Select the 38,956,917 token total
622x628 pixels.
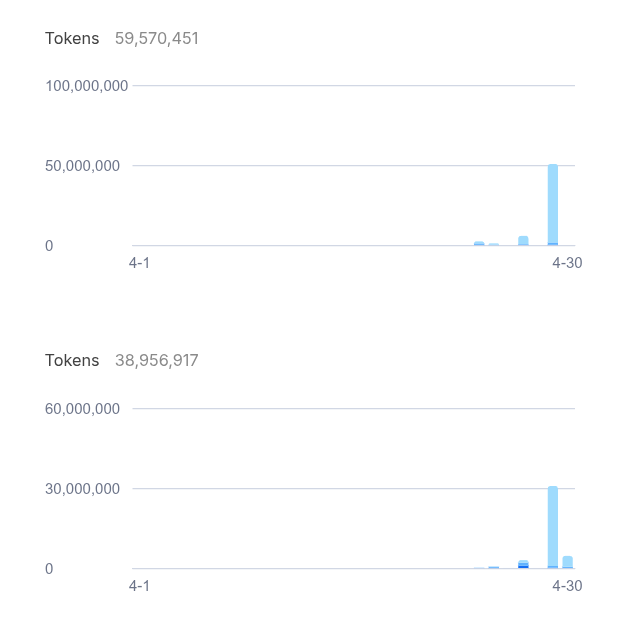pyautogui.click(x=157, y=360)
